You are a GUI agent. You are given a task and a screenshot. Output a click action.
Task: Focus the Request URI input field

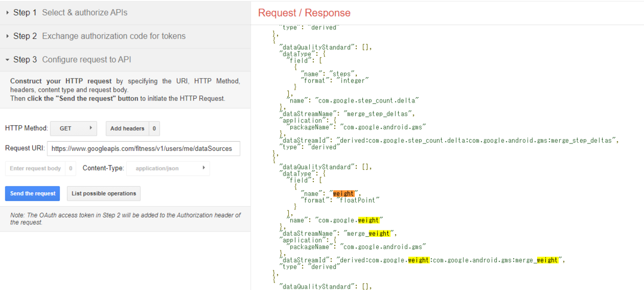(143, 148)
